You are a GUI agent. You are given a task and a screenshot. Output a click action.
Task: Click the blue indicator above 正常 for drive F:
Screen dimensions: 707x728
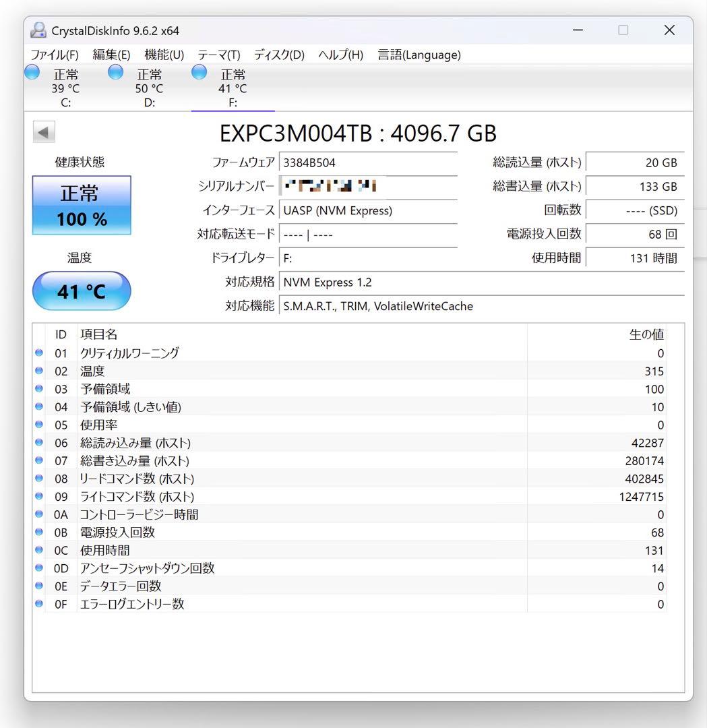click(199, 71)
